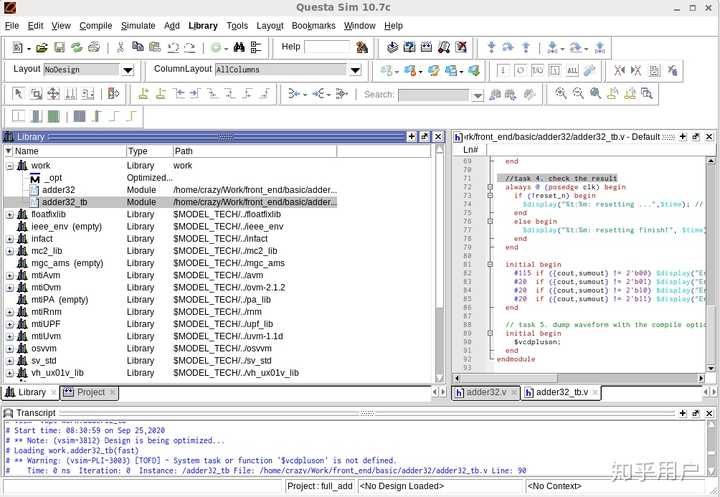Open the Layout NoDesign dropdown

click(127, 70)
